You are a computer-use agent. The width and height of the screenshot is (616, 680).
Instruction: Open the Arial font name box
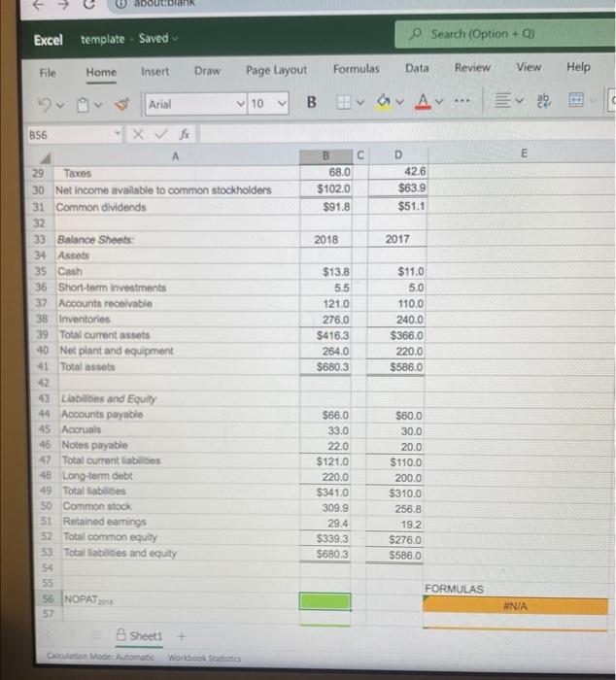[196, 104]
